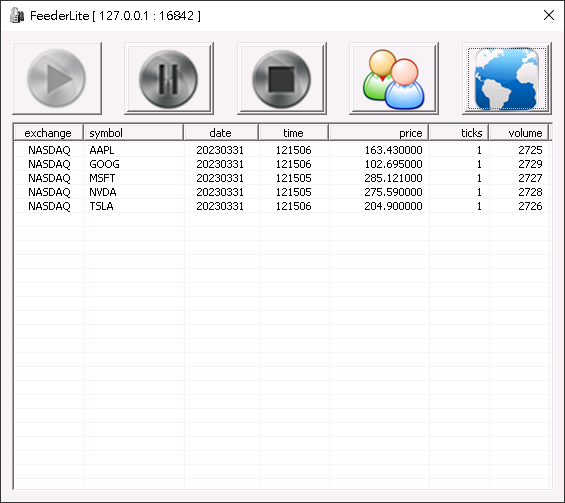Click the date column header
565x503 pixels.
coord(221,133)
